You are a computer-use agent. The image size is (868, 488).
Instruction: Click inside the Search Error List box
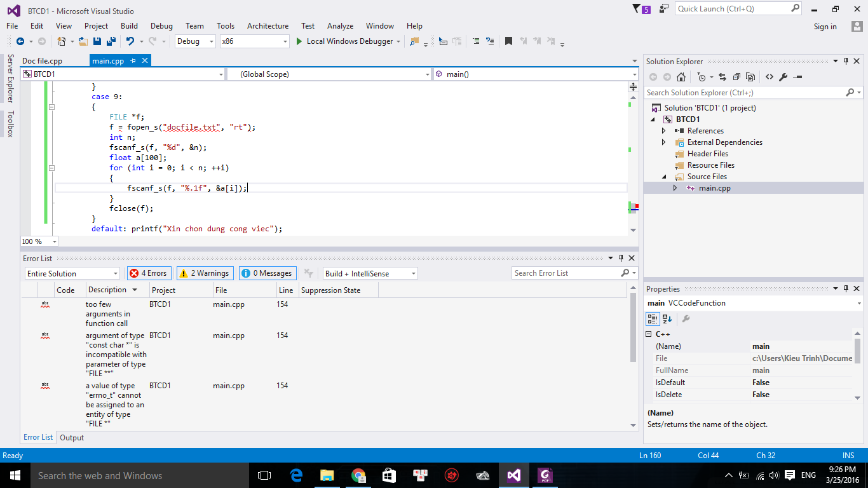566,273
